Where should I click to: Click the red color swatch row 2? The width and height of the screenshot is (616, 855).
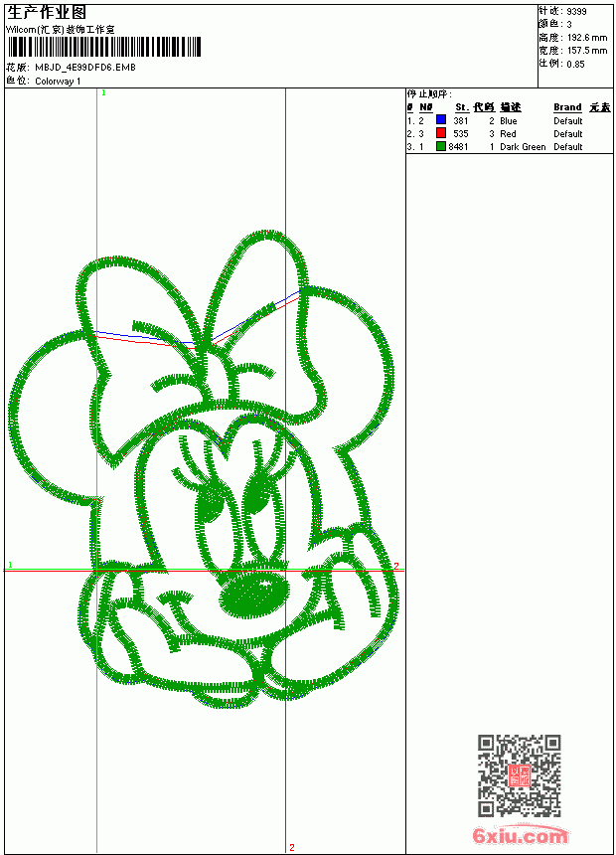click(441, 133)
